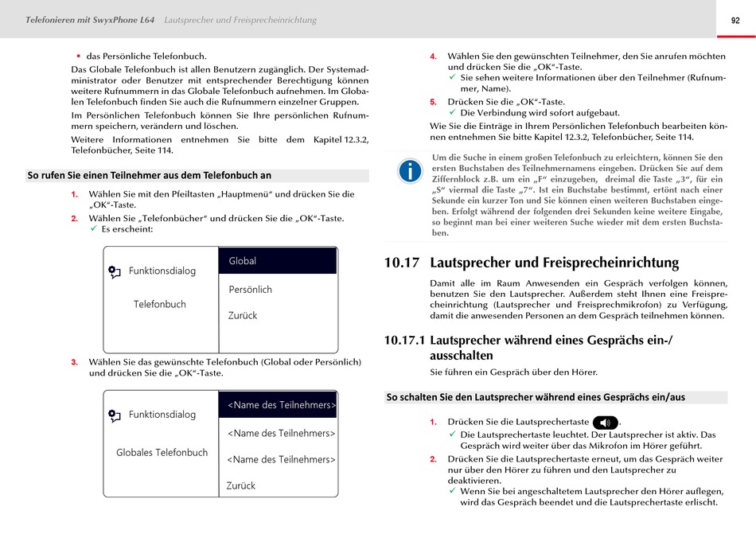Click the heading "So schalten Sie den Lautsprecher während eines Gesprächs ein/aus"

pos(536,397)
